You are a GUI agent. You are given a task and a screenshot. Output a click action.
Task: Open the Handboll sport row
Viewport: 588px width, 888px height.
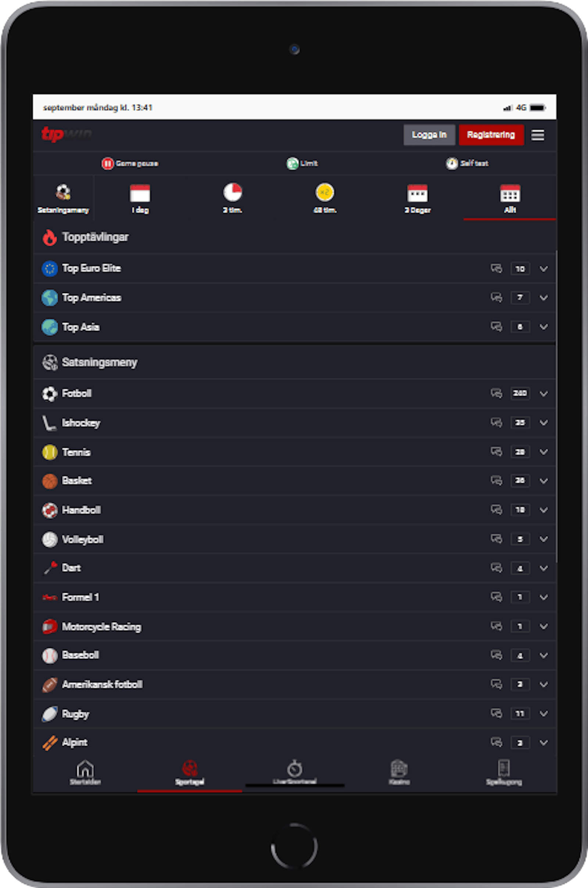point(294,510)
